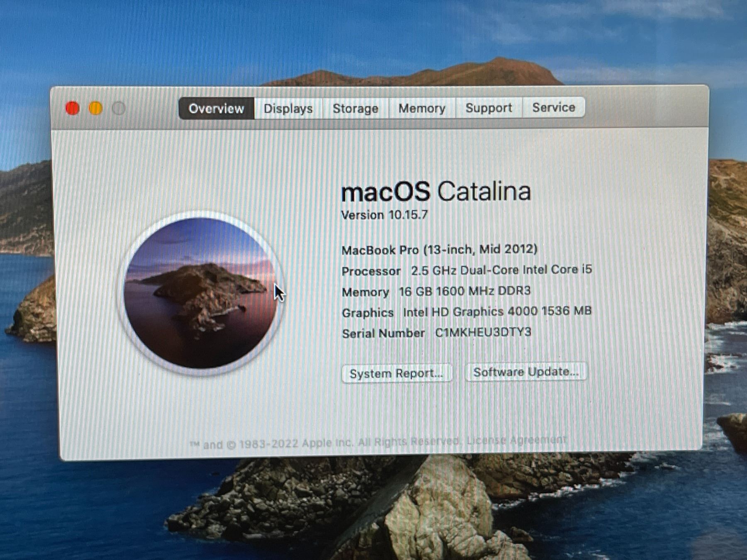Open the Support tab
The image size is (747, 560).
[x=488, y=108]
